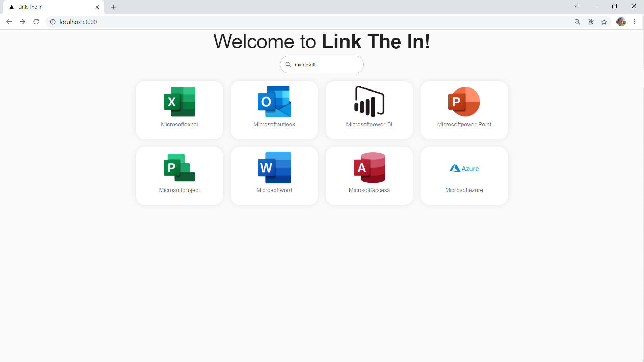This screenshot has height=362, width=644.
Task: Click the Microsoftproject label
Action: 179,190
